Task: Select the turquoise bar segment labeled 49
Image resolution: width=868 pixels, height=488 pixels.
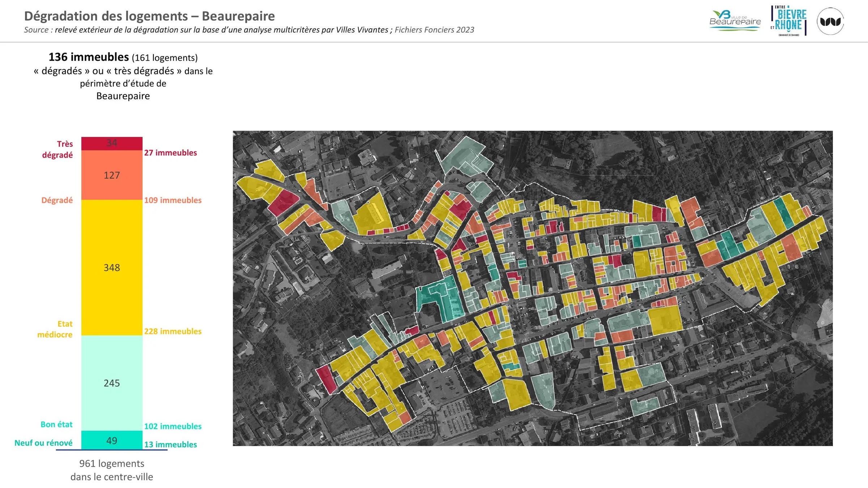Action: click(x=112, y=440)
